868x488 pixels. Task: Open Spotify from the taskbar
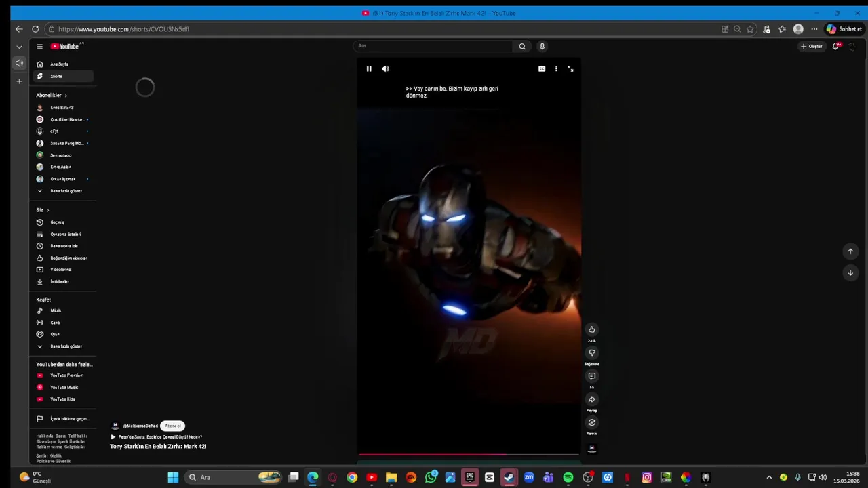[x=568, y=477]
